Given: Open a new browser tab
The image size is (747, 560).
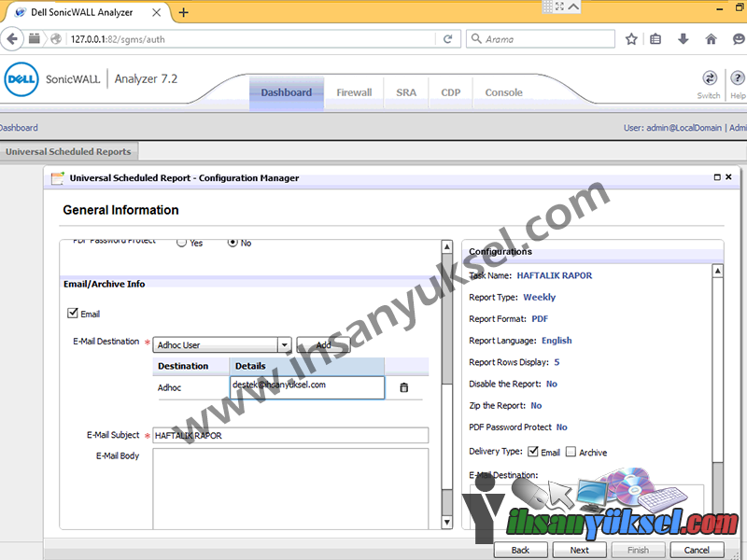Looking at the screenshot, I should pos(183,12).
